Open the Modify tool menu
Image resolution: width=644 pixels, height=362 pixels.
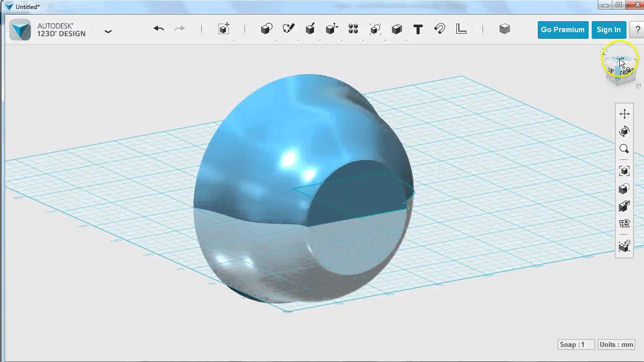[332, 29]
